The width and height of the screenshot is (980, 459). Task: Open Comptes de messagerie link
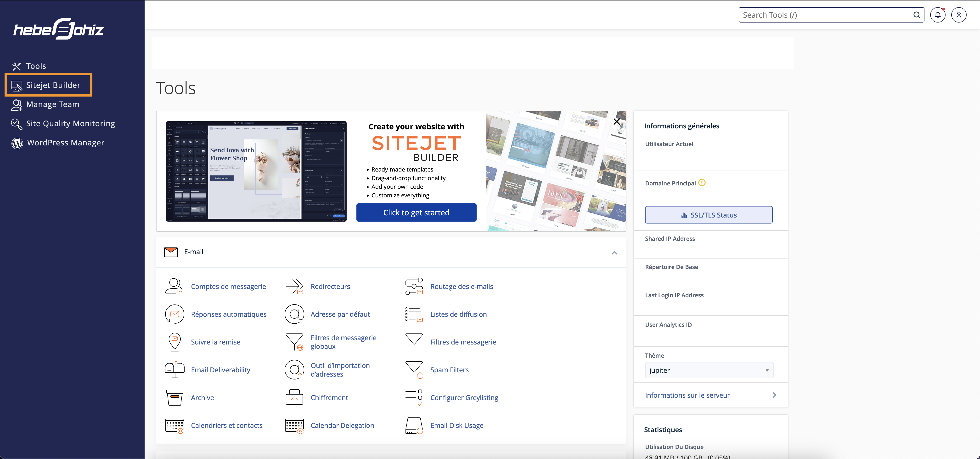(228, 286)
